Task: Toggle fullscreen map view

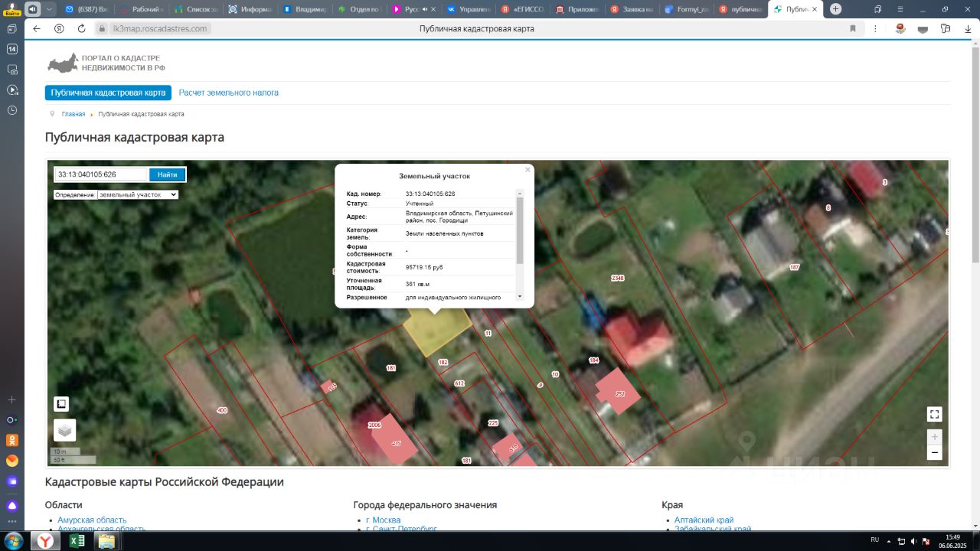Action: (934, 414)
